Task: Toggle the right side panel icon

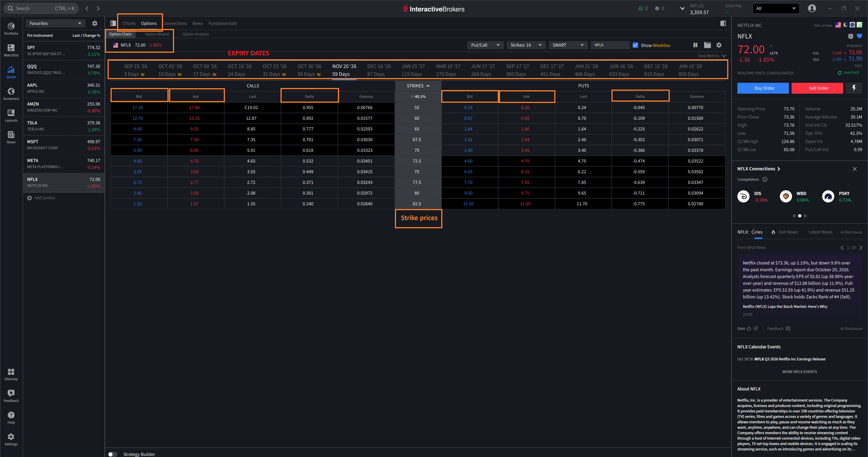Action: pyautogui.click(x=723, y=23)
